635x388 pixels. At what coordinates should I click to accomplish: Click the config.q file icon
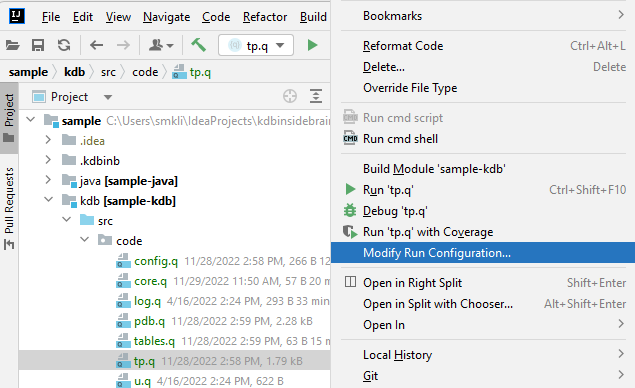tap(123, 261)
